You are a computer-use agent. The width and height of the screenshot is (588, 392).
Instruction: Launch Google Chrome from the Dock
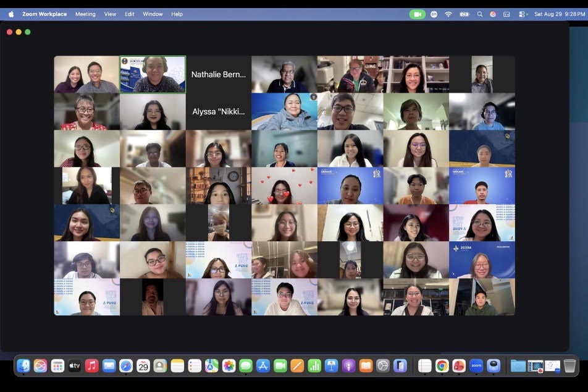pos(442,365)
